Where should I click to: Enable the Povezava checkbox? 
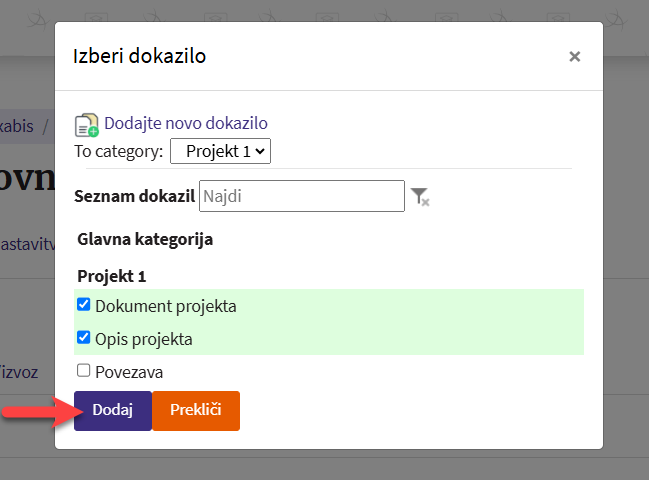84,371
